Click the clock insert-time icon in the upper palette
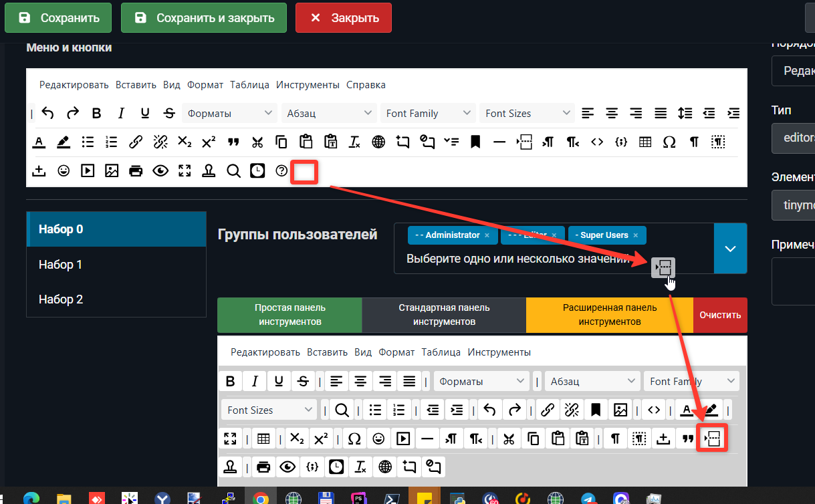815x504 pixels. pos(257,171)
